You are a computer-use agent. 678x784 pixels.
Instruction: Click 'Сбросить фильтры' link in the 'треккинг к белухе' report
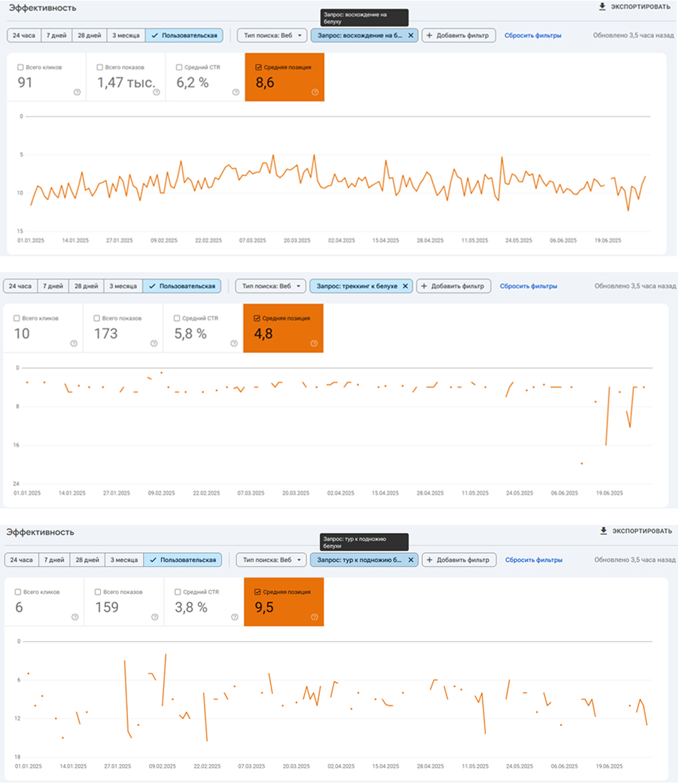tap(528, 286)
